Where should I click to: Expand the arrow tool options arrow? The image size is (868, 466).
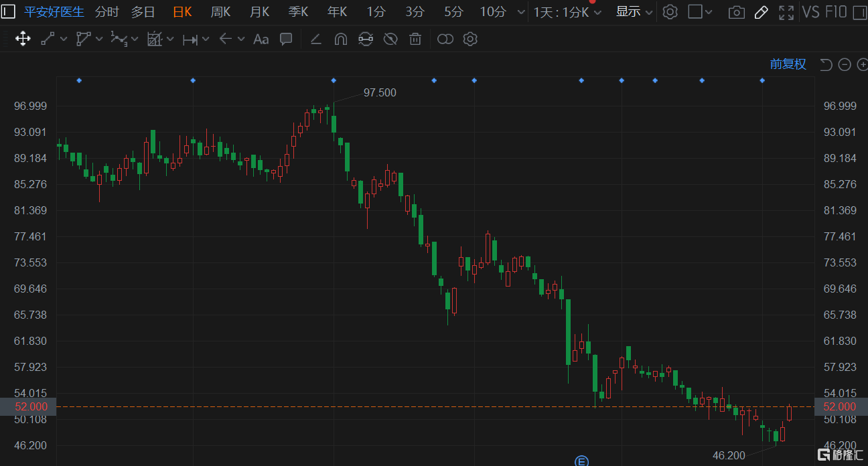[241, 39]
